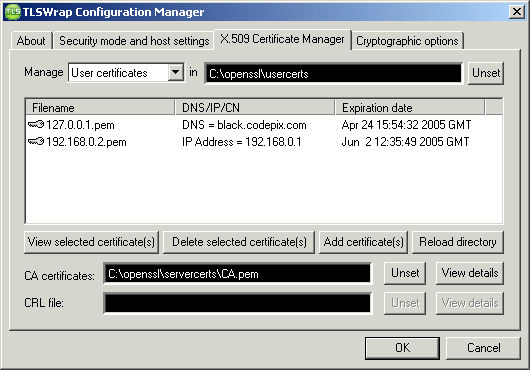Close the TLSWrap Configuration Manager window
The image size is (530, 370).
click(x=517, y=12)
